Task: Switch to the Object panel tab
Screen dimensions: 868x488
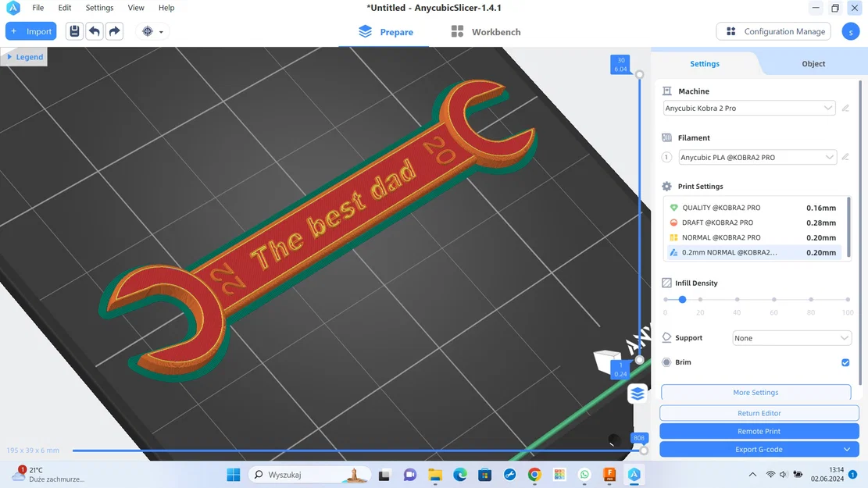Action: tap(813, 63)
